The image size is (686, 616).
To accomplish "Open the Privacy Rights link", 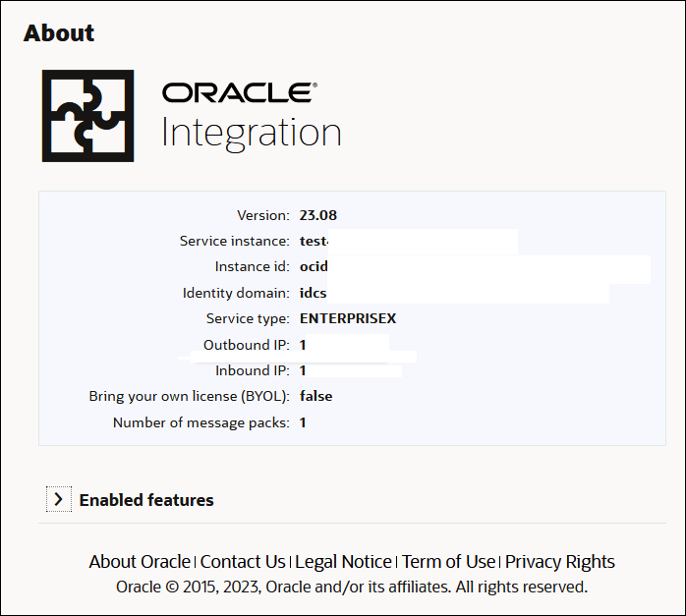I will (x=560, y=562).
